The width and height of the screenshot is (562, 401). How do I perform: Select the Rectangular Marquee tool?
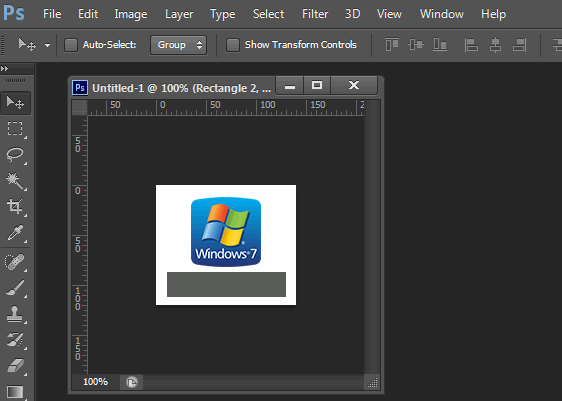[x=15, y=129]
